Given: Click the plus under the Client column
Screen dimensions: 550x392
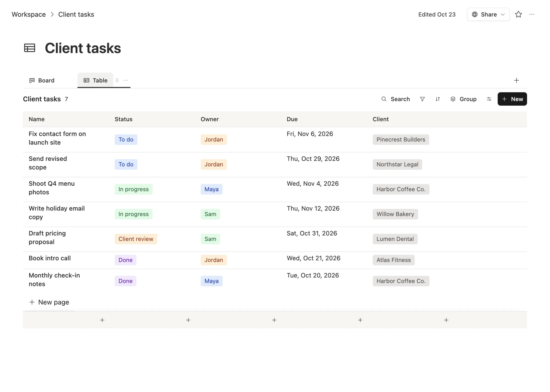Looking at the screenshot, I should pos(446,320).
